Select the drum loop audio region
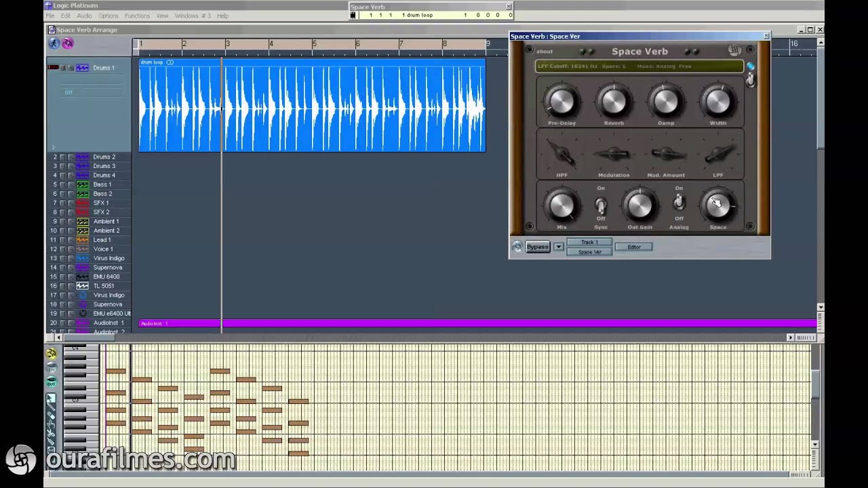Screen dimensions: 868x488 pos(312,105)
